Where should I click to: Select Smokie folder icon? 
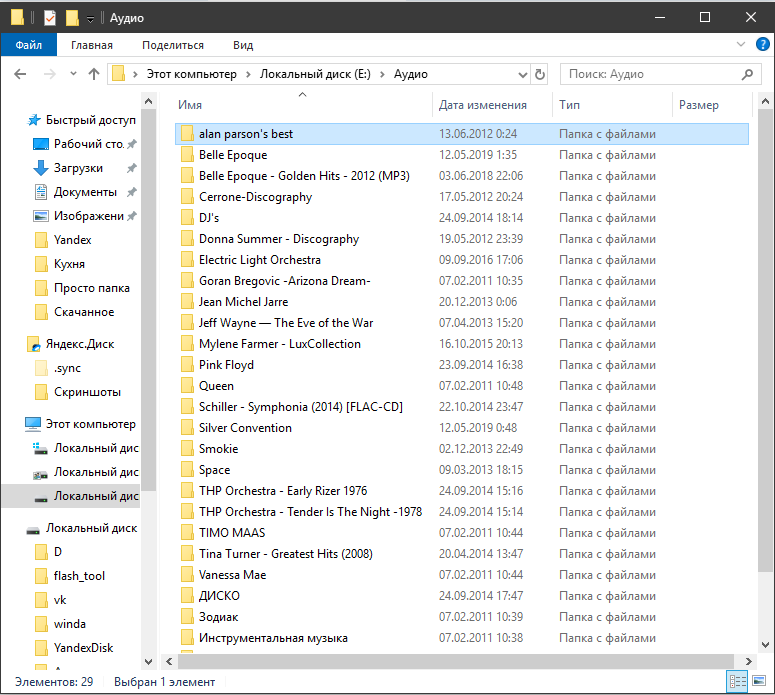click(x=187, y=449)
